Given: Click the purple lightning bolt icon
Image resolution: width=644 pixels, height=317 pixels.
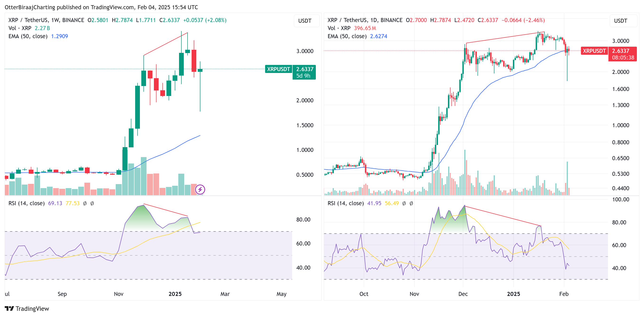Looking at the screenshot, I should pyautogui.click(x=200, y=189).
